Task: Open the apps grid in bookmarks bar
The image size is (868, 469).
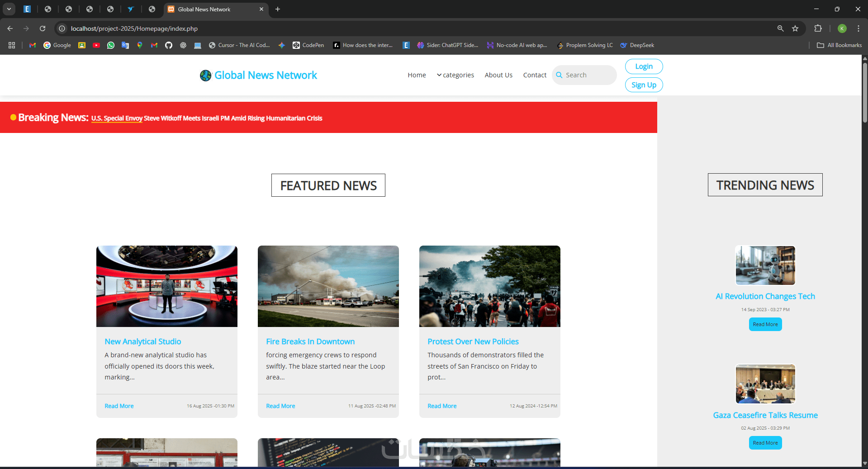Action: click(x=12, y=45)
